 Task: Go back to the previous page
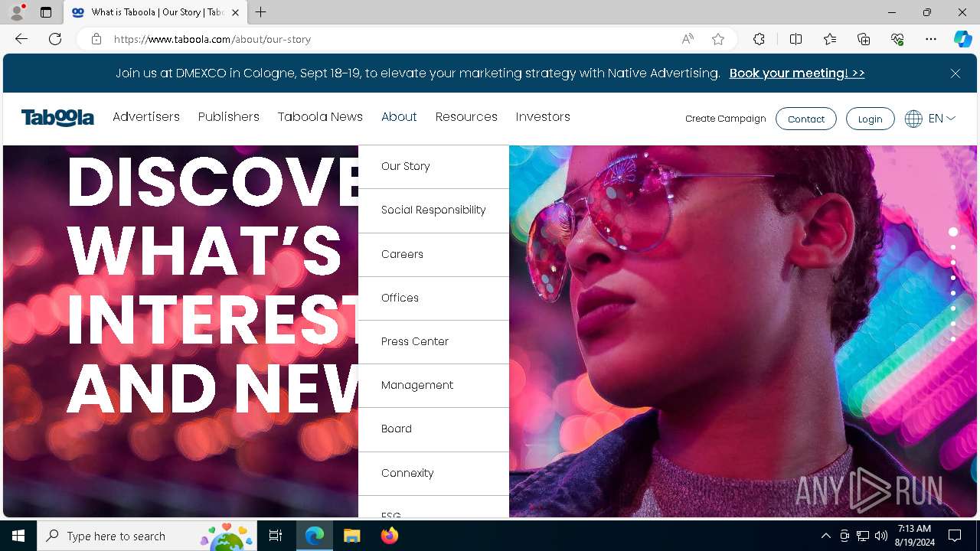coord(21,39)
